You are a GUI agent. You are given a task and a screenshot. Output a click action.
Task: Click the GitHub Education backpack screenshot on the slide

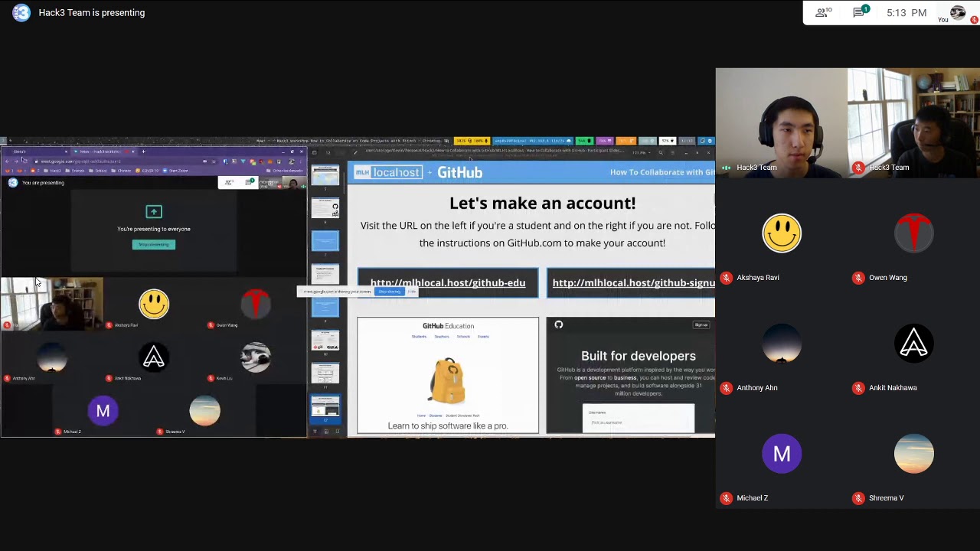448,375
